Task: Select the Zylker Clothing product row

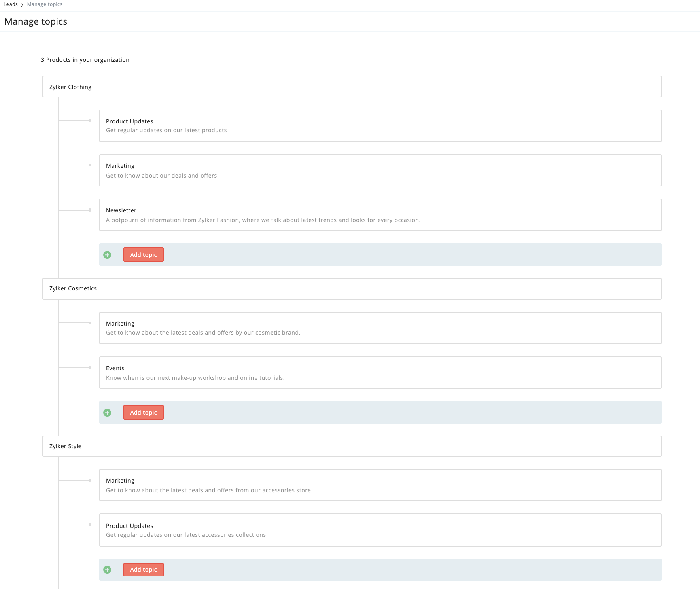Action: click(352, 87)
